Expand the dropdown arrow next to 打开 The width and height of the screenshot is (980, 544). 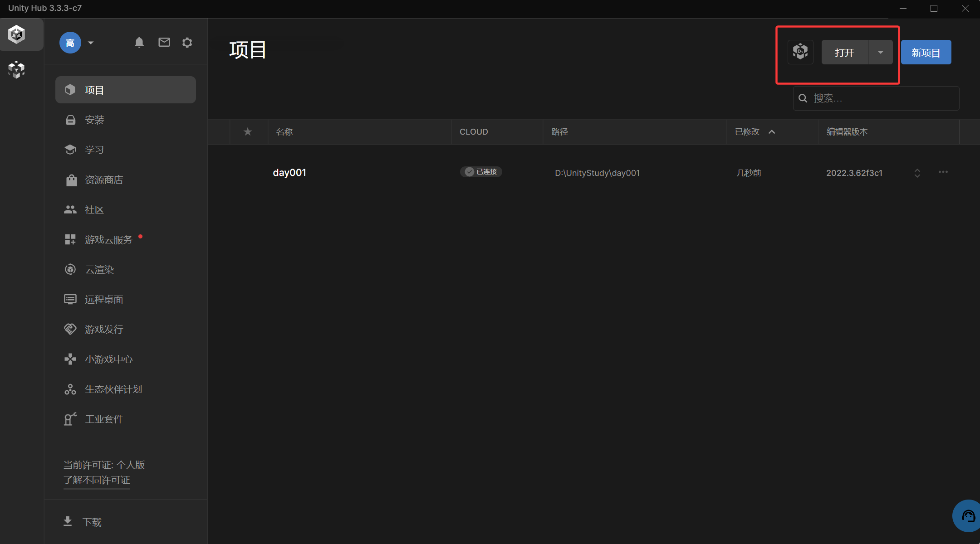point(880,52)
